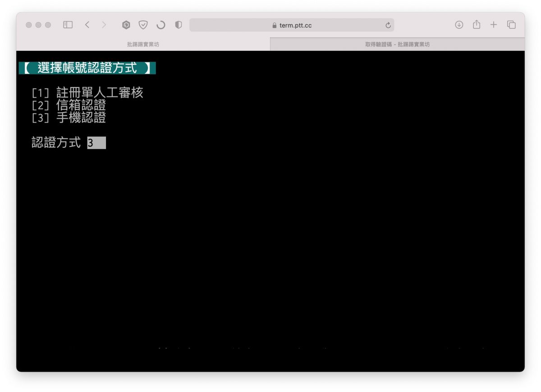Select option [1] 註冊單人工審核
Image resolution: width=541 pixels, height=392 pixels.
(x=87, y=93)
